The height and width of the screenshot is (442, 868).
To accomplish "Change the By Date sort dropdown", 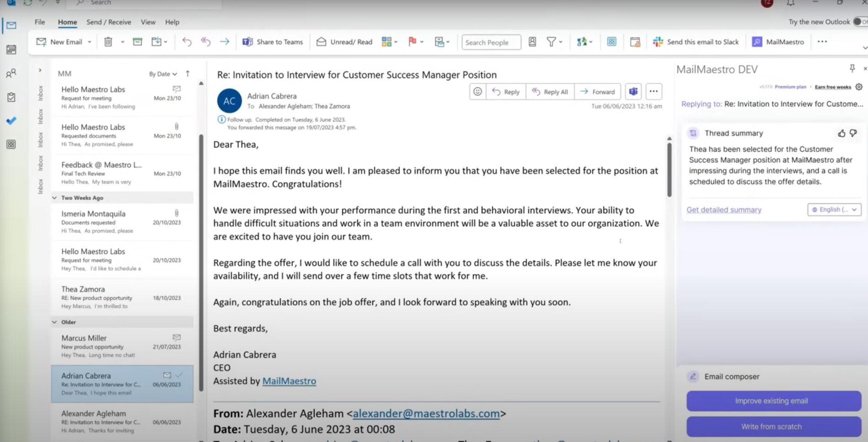I will tap(163, 74).
